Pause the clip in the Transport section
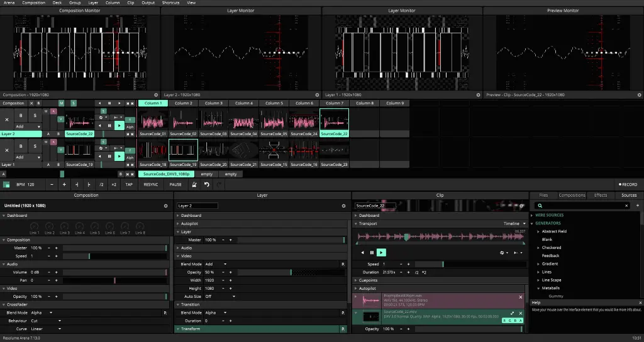 pyautogui.click(x=372, y=253)
